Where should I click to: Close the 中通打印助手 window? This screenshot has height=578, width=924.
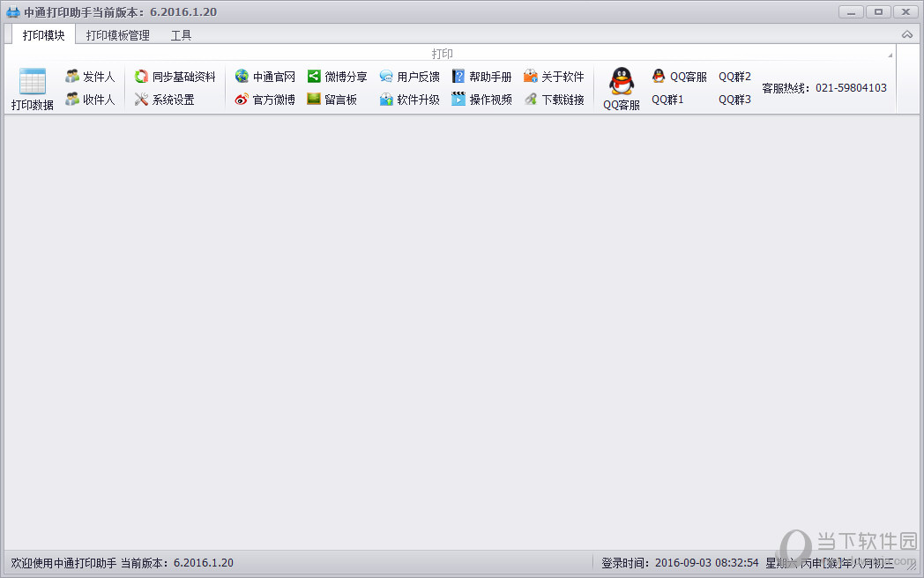905,11
